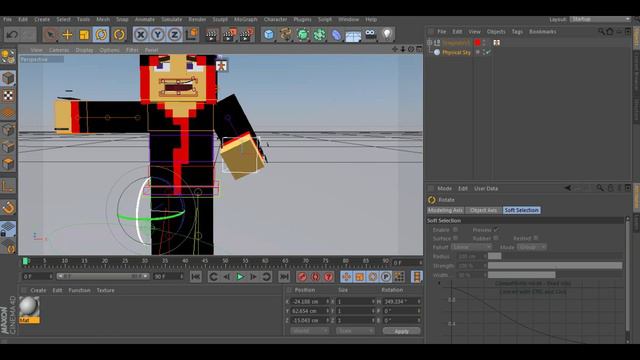640x360 pixels.
Task: Click the Position X input field
Action: point(309,302)
